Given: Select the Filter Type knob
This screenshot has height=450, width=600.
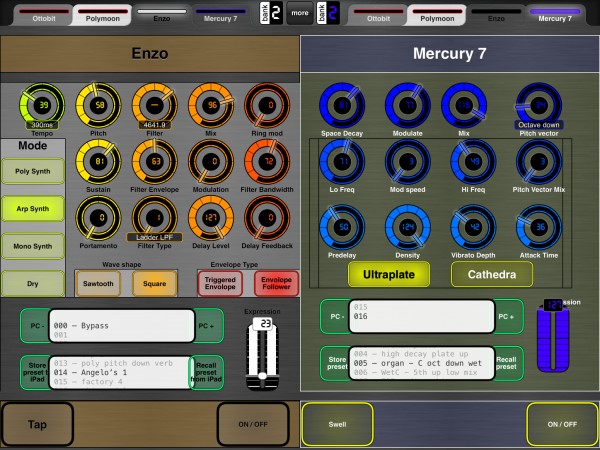Looking at the screenshot, I should (x=155, y=218).
